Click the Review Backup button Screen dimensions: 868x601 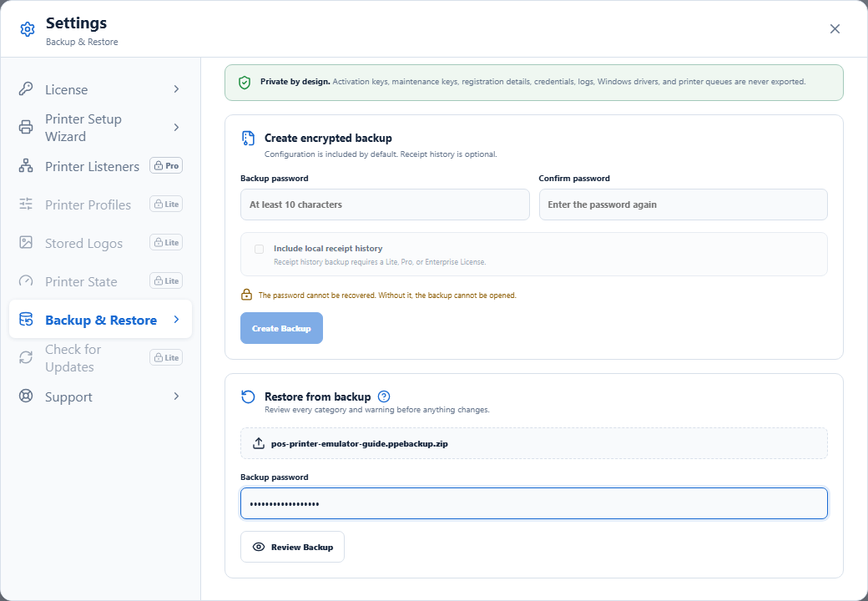click(292, 547)
